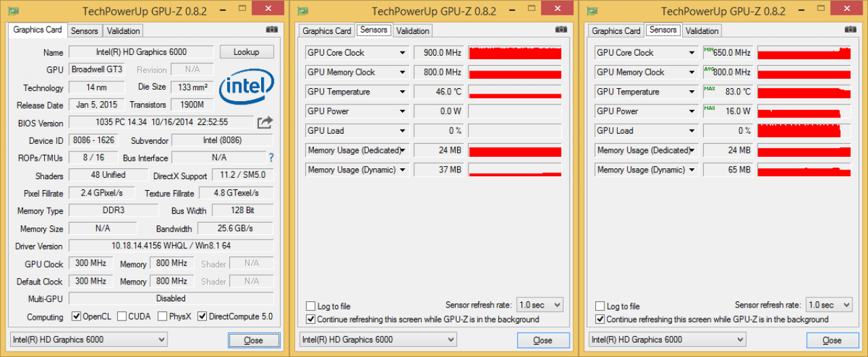The image size is (868, 357).
Task: Click 900.0 MHz core clock value
Action: click(439, 53)
